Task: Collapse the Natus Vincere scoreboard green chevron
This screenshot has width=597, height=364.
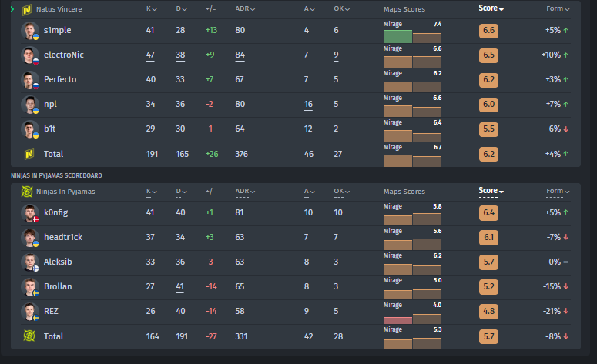Action: [x=12, y=9]
